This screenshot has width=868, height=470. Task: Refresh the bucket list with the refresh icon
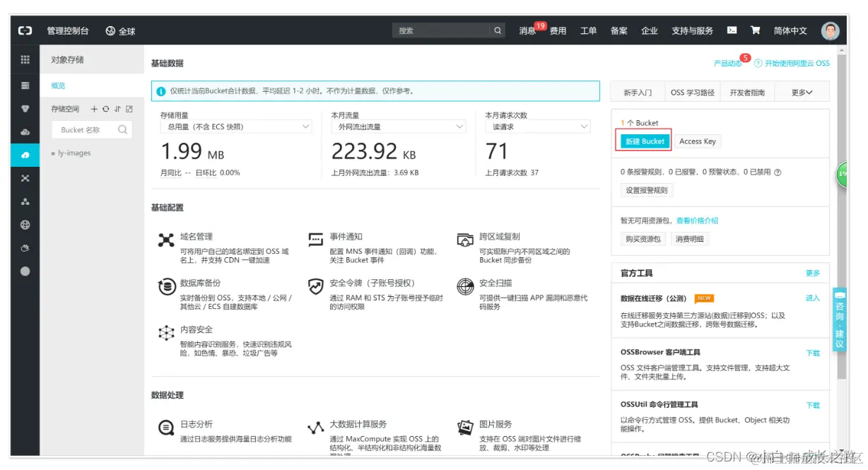[106, 109]
